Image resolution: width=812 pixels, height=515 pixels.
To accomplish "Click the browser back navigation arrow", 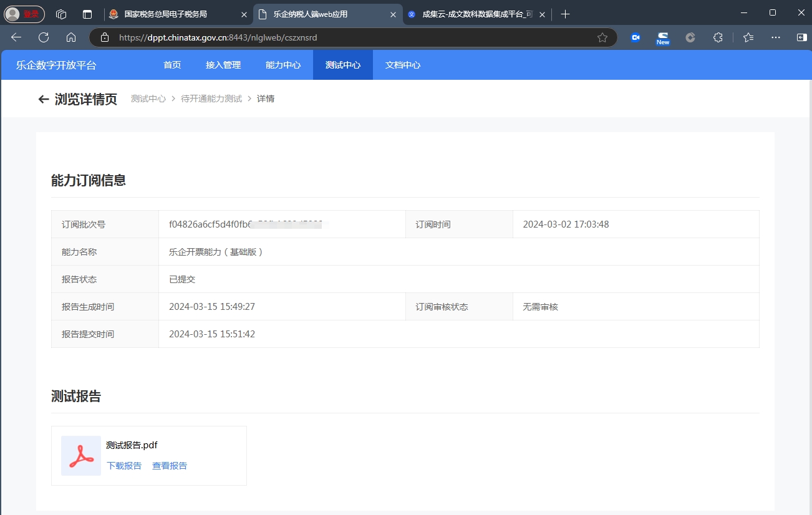I will [16, 37].
